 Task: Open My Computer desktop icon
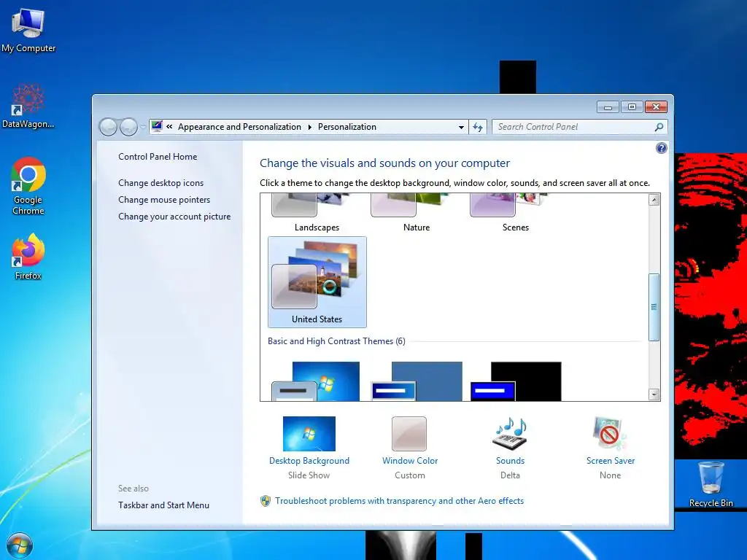(28, 31)
